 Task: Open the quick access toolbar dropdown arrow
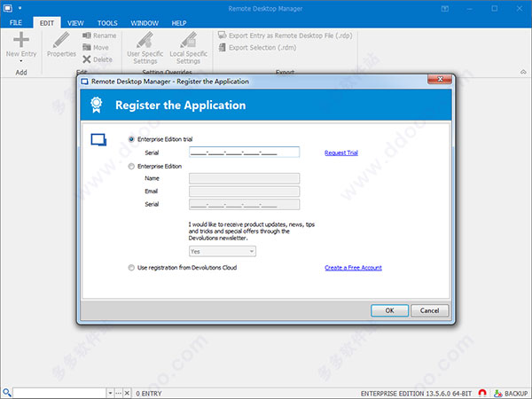point(20,8)
